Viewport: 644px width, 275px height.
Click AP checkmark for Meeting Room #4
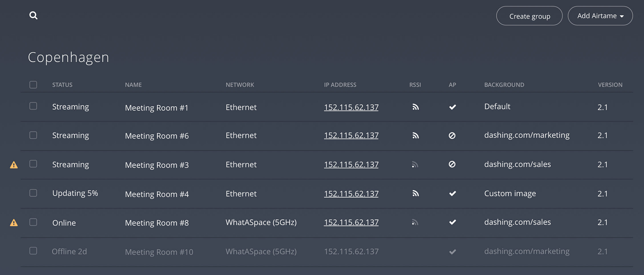coord(452,194)
